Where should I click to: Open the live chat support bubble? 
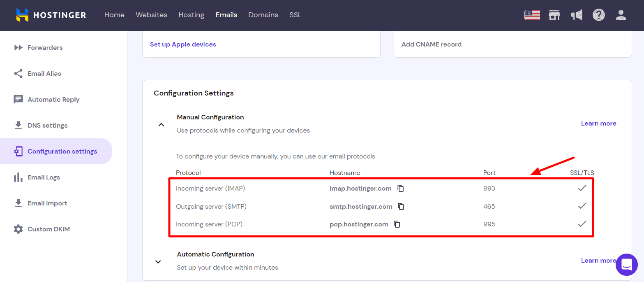[626, 265]
